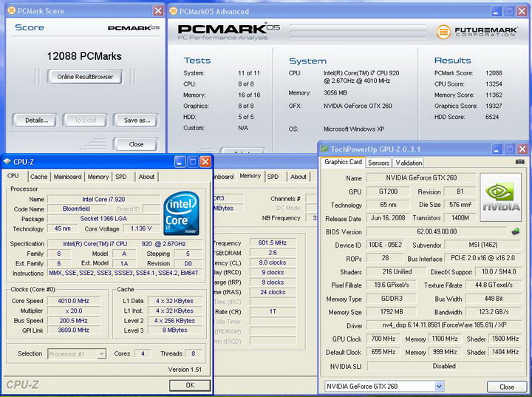Open the Processor #1 selection dropdown

(x=101, y=354)
